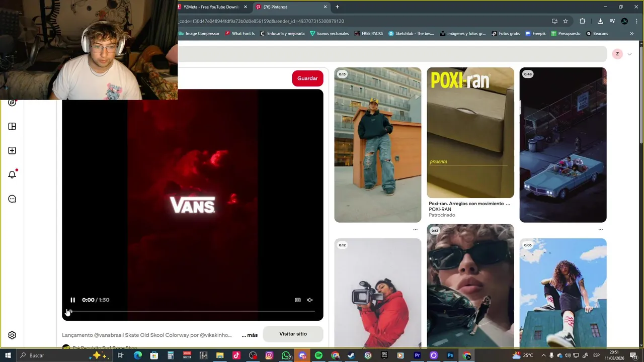The width and height of the screenshot is (644, 362).
Task: Open Pinterest notifications bell
Action: pyautogui.click(x=12, y=174)
